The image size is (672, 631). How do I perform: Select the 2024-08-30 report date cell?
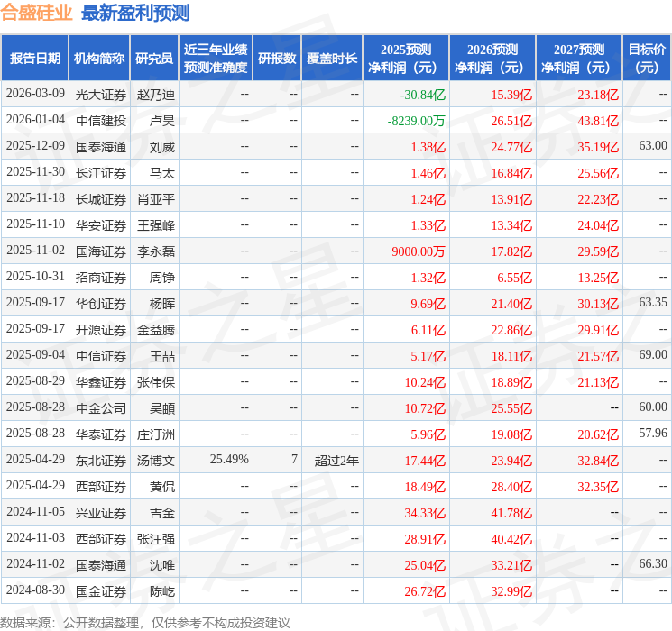tap(35, 590)
